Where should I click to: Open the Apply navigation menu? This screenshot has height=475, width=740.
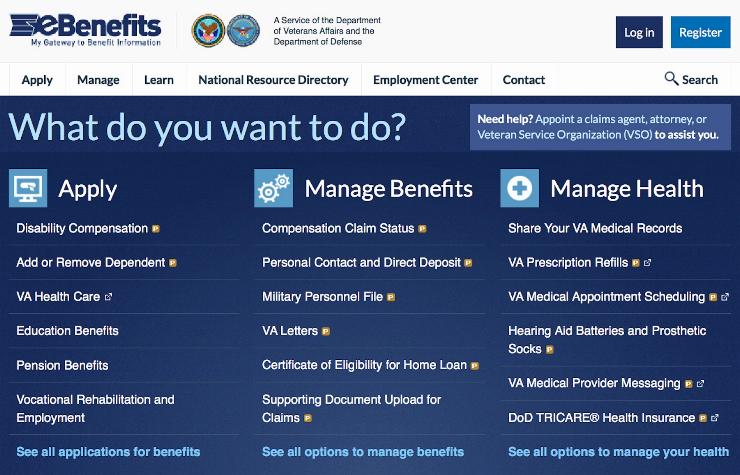click(x=37, y=80)
